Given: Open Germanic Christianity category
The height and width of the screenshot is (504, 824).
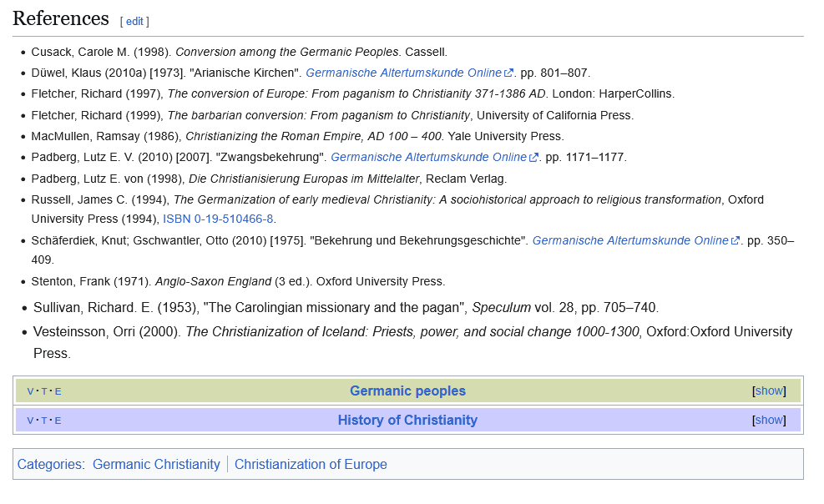Looking at the screenshot, I should pyautogui.click(x=156, y=465).
